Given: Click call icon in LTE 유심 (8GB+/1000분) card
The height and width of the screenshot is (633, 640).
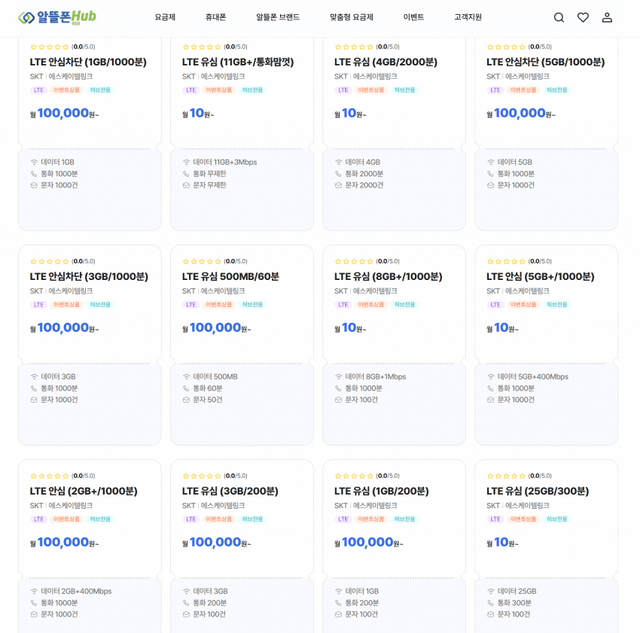Looking at the screenshot, I should click(339, 388).
